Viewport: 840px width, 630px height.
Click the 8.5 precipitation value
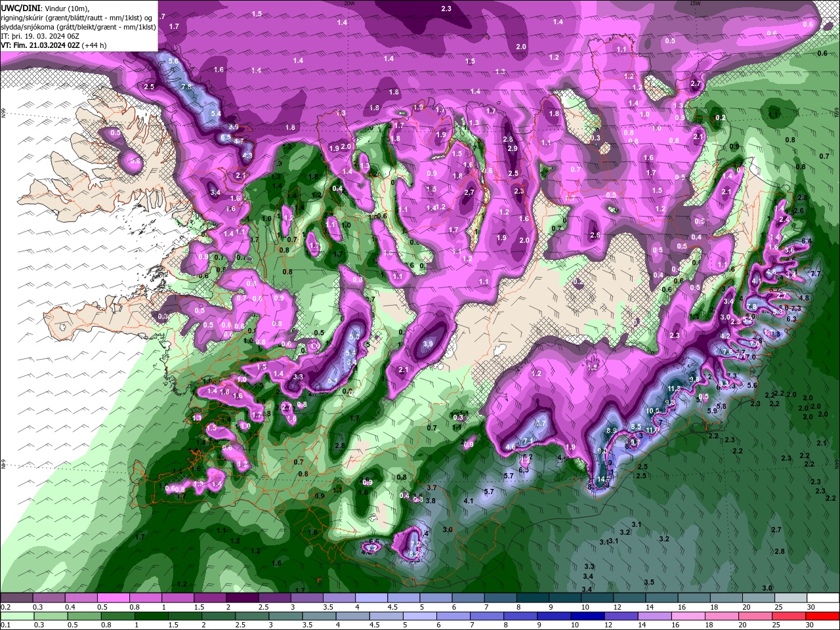pyautogui.click(x=636, y=427)
